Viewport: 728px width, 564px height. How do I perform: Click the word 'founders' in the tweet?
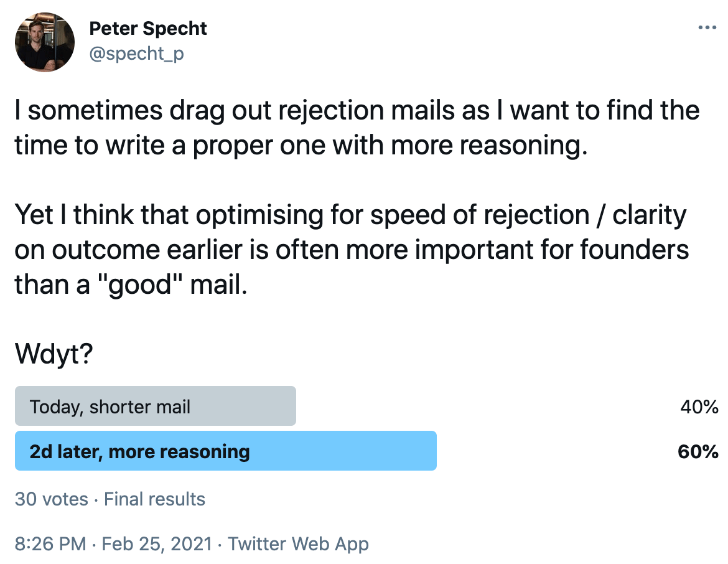click(634, 250)
